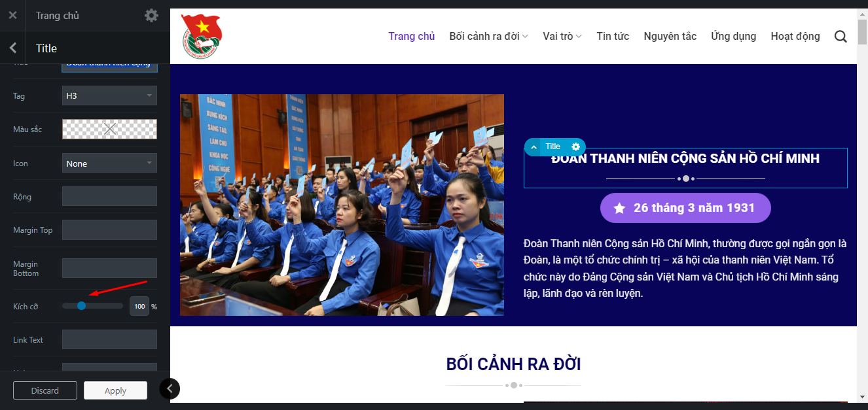The image size is (868, 410).
Task: Click the Discard button
Action: [45, 390]
